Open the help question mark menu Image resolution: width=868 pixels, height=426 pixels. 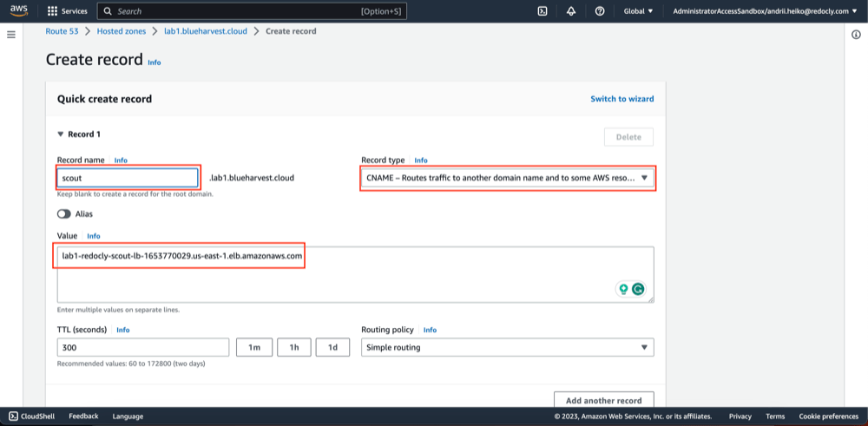[x=600, y=11]
